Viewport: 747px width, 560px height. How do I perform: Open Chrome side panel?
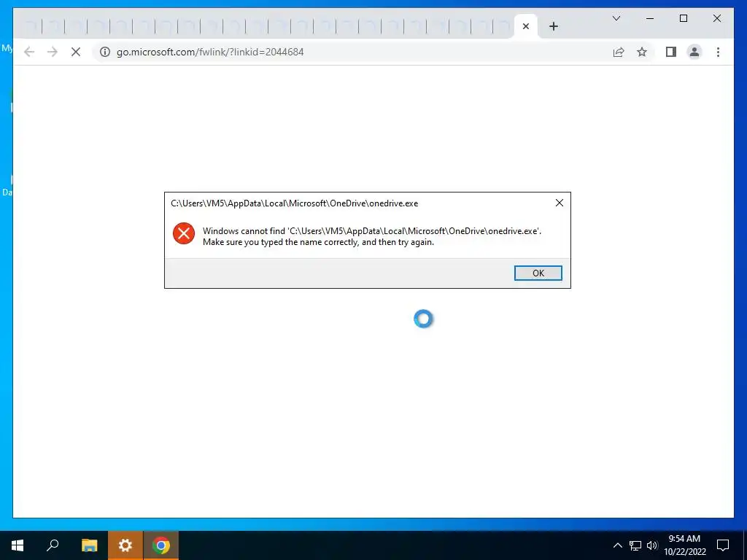coord(671,52)
